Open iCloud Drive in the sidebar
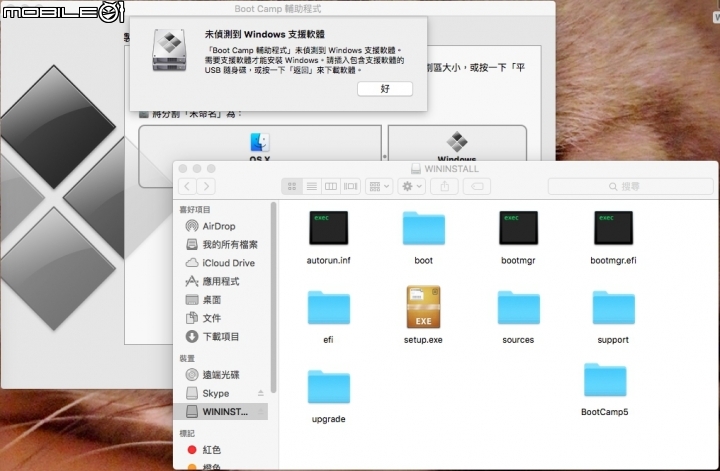The height and width of the screenshot is (471, 720). pos(222,263)
